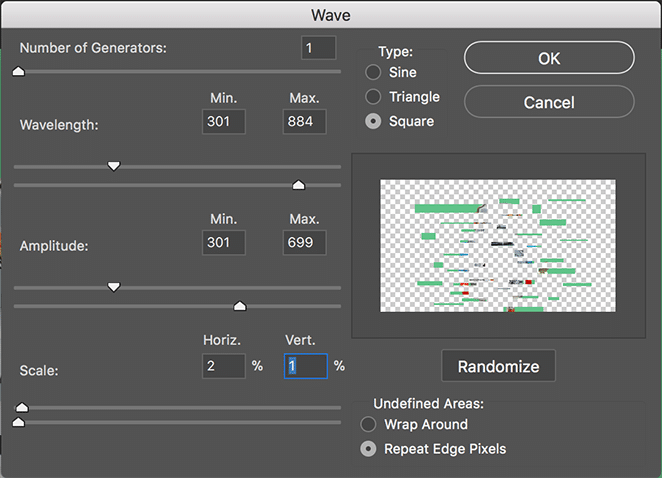Focus the Wavelength Max value box
662x478 pixels.
[x=304, y=122]
